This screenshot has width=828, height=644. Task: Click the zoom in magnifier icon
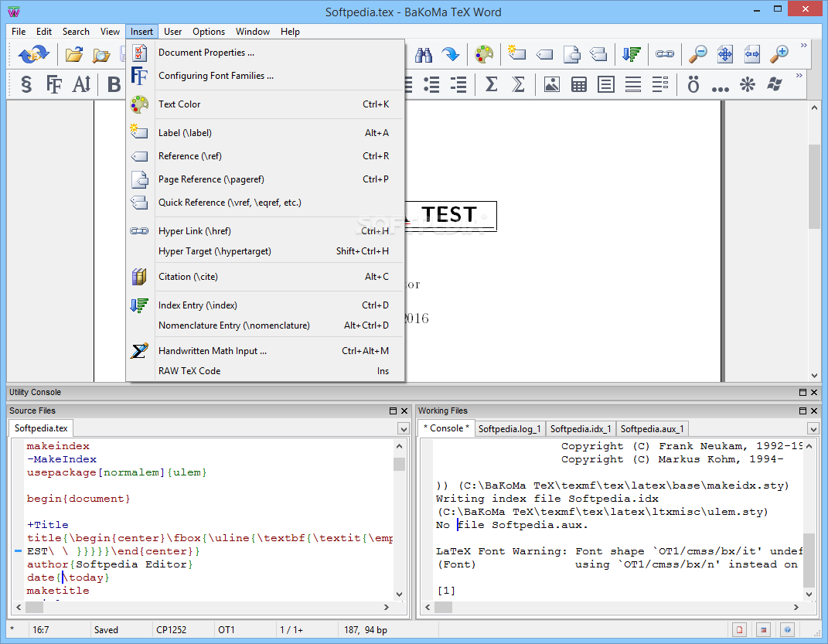779,54
